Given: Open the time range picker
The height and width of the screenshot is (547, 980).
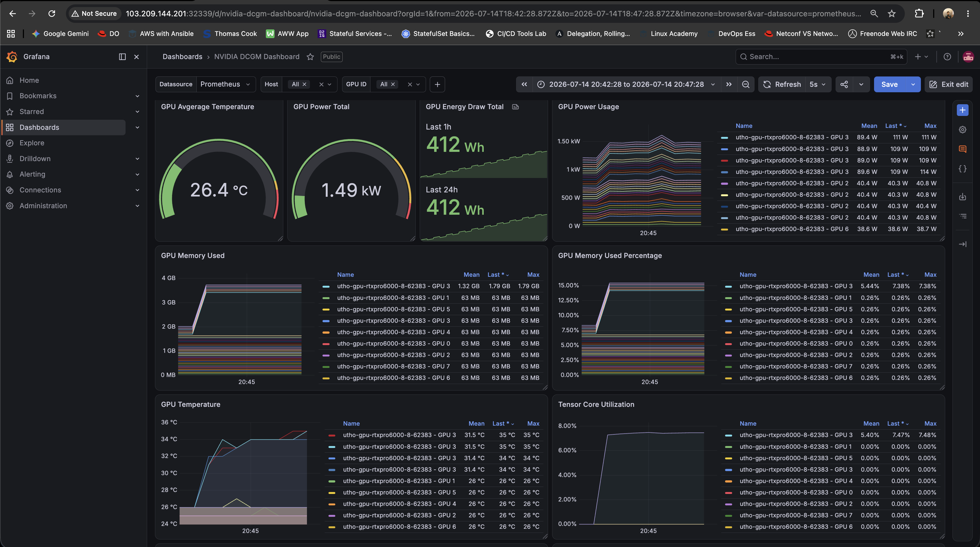Looking at the screenshot, I should [626, 84].
